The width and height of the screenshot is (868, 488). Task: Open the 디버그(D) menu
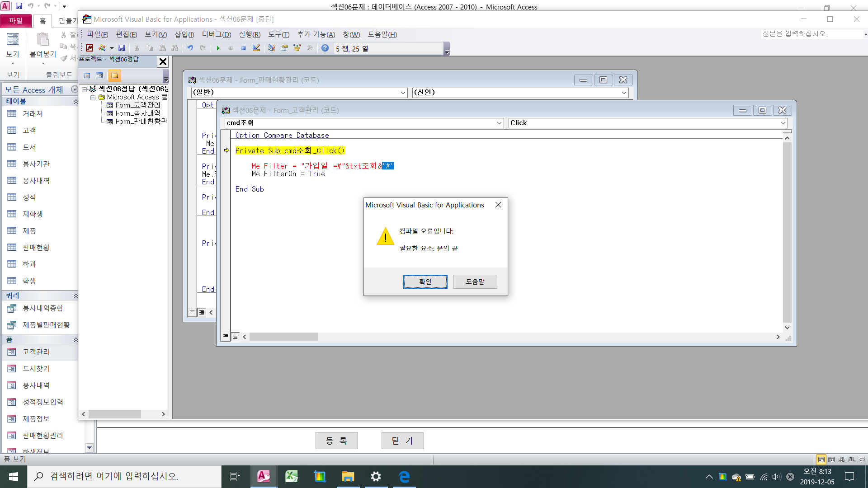[x=216, y=34]
